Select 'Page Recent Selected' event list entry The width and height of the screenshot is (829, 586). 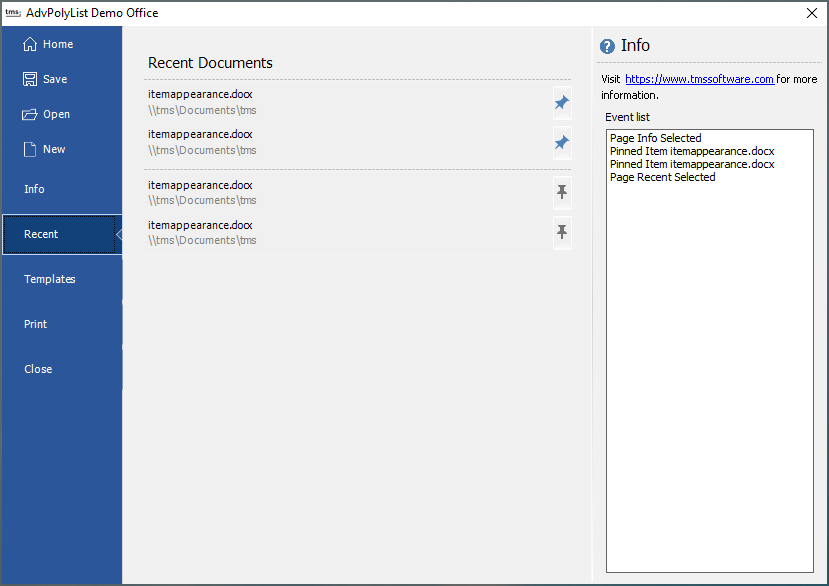662,177
